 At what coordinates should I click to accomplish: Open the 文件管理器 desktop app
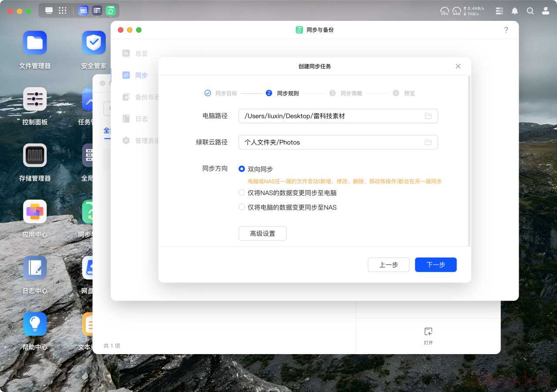point(35,43)
